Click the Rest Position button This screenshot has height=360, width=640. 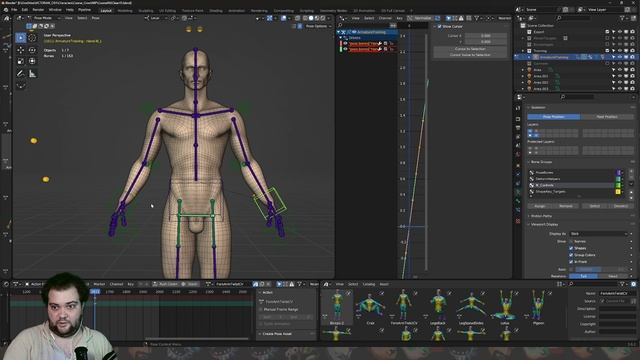tap(607, 117)
